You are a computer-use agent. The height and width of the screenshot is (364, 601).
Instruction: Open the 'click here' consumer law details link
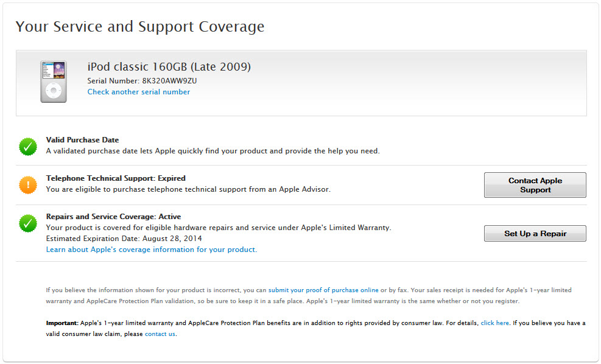point(494,323)
